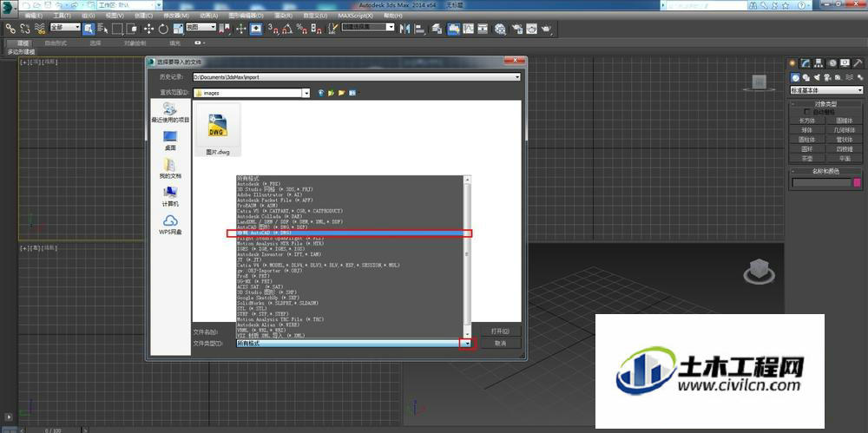
Task: Click the Bind to Space Warp tool
Action: (39, 29)
